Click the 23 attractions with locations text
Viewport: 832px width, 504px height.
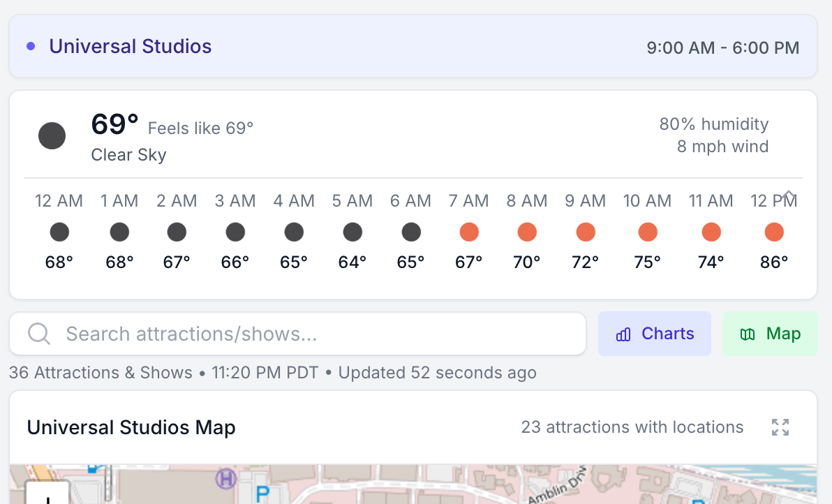click(632, 427)
